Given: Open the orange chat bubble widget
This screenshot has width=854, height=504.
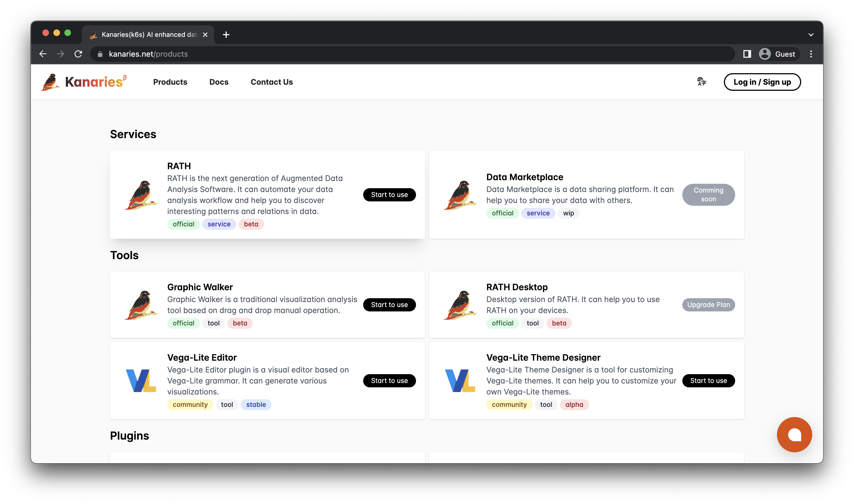Looking at the screenshot, I should tap(794, 434).
